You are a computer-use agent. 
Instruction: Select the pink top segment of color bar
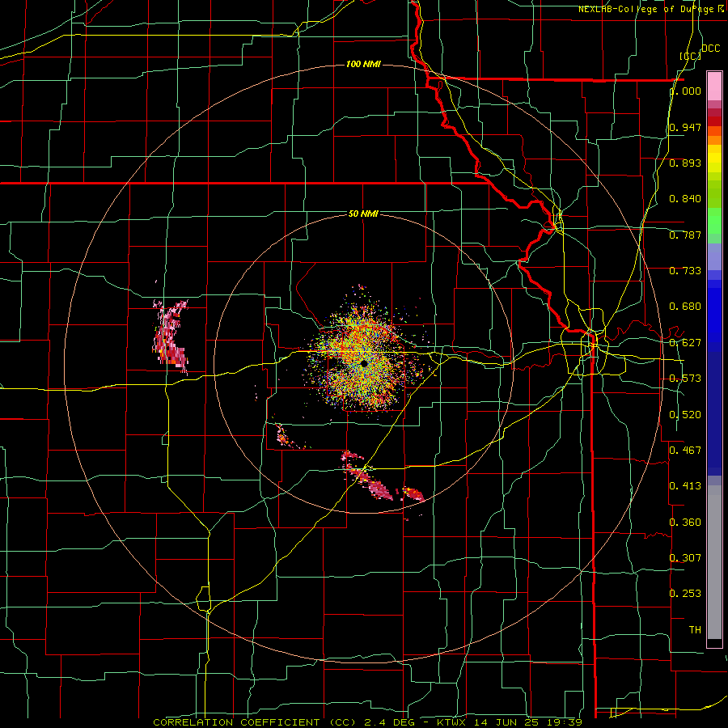(714, 87)
